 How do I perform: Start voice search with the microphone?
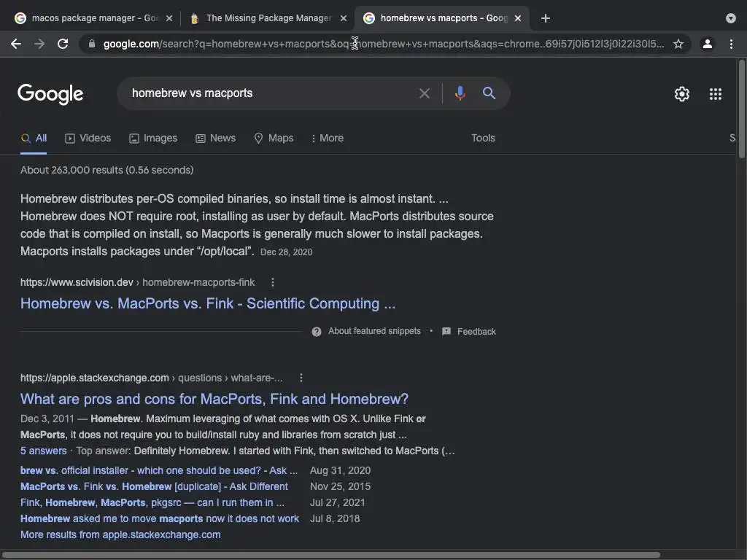[460, 93]
